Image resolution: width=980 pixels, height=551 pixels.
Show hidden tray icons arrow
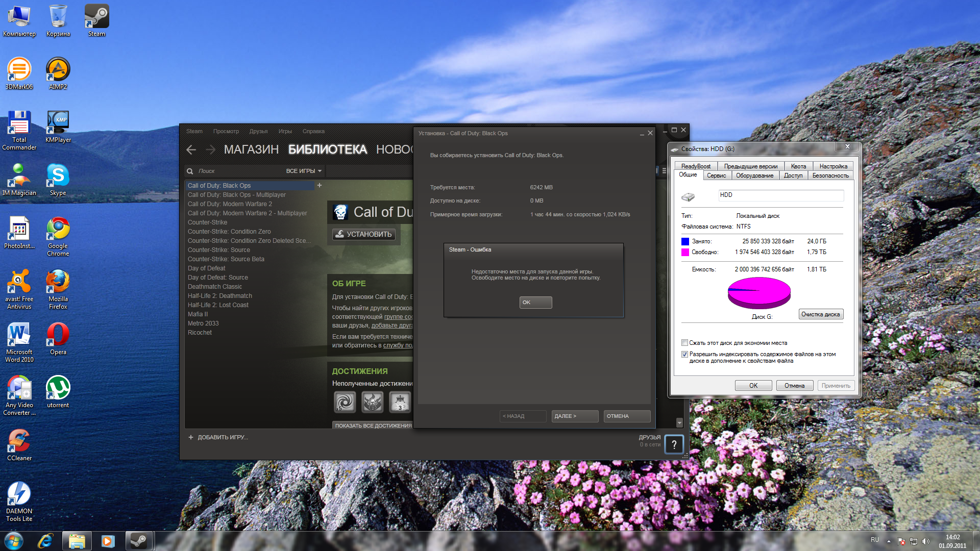click(x=889, y=541)
